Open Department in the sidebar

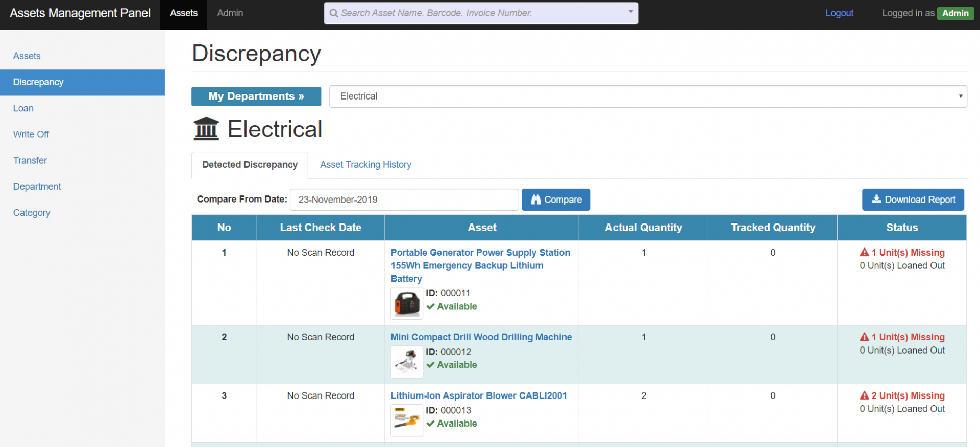82,187
